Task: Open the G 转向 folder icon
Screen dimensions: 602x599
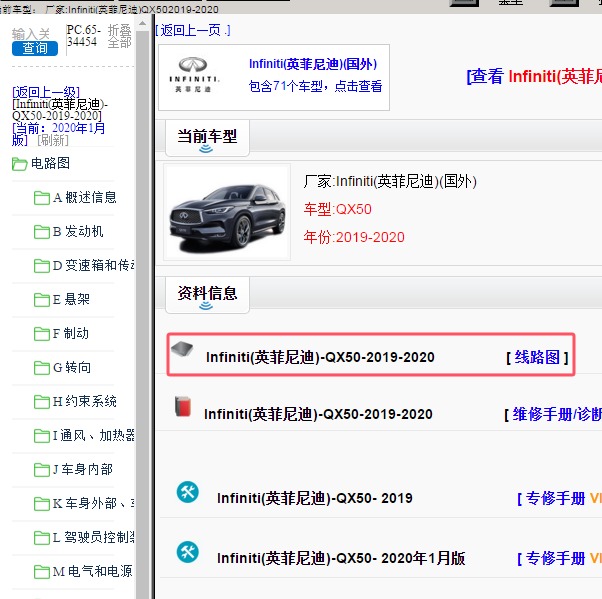Action: pyautogui.click(x=41, y=367)
